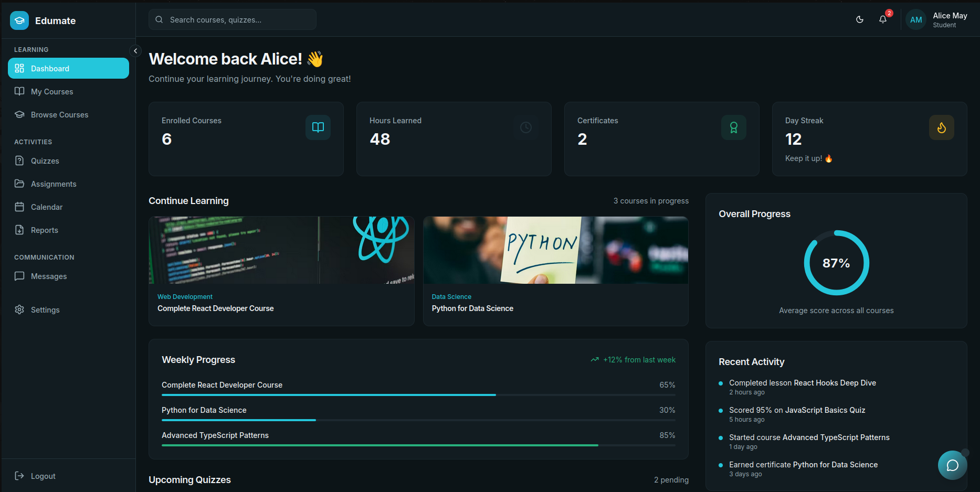Click '3 courses in progress' text
980x492 pixels.
coord(651,201)
